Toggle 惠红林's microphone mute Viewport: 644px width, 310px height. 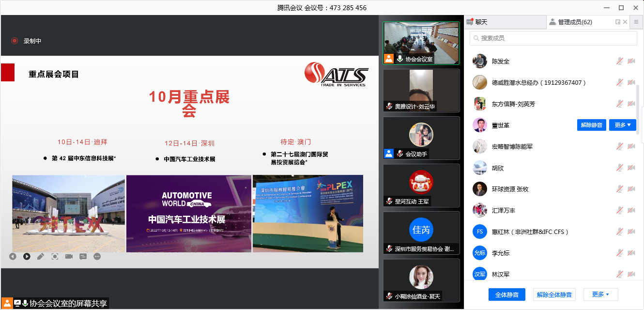pos(619,232)
